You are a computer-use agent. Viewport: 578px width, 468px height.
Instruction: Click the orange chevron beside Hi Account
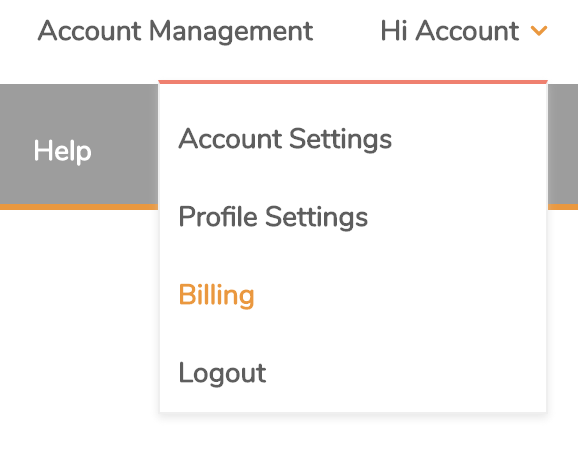539,31
